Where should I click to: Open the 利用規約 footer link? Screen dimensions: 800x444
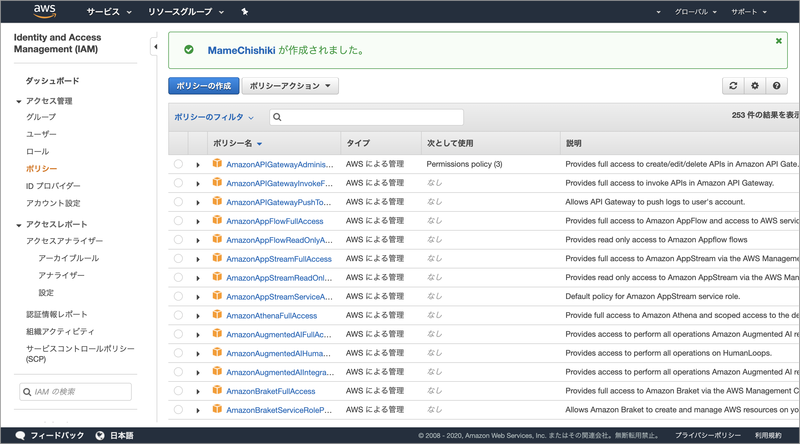[768, 435]
